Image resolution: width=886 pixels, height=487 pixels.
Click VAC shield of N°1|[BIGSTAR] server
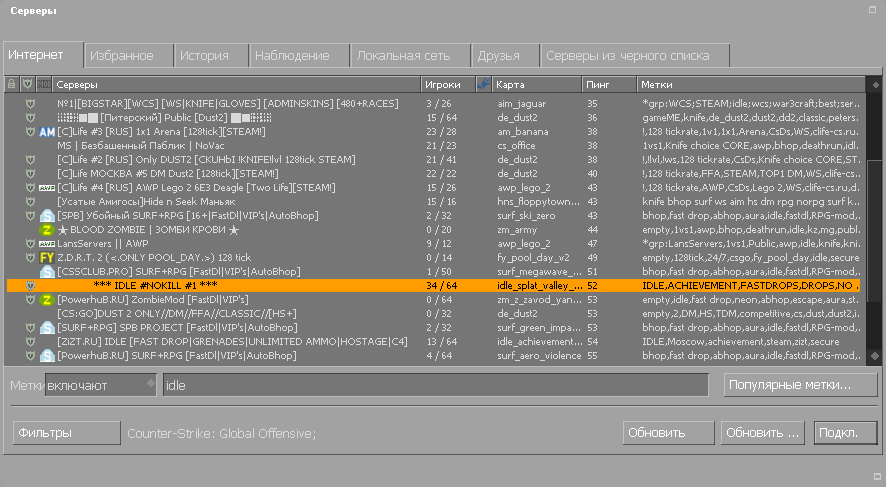pos(31,104)
